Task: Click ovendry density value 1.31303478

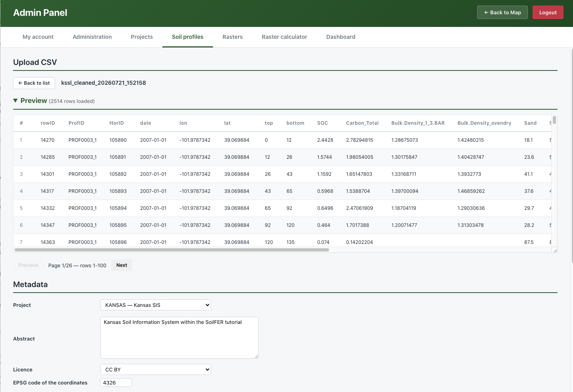Action: [x=471, y=225]
